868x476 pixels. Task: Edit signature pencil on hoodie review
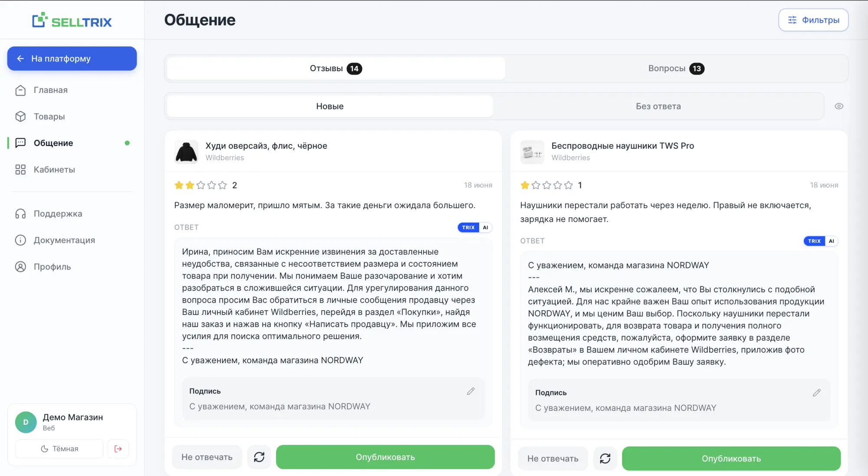[470, 391]
